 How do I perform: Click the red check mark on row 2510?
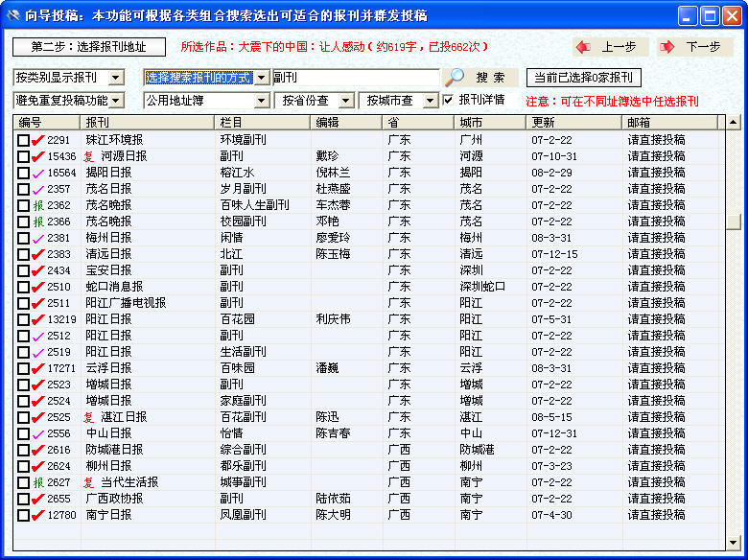pyautogui.click(x=37, y=287)
